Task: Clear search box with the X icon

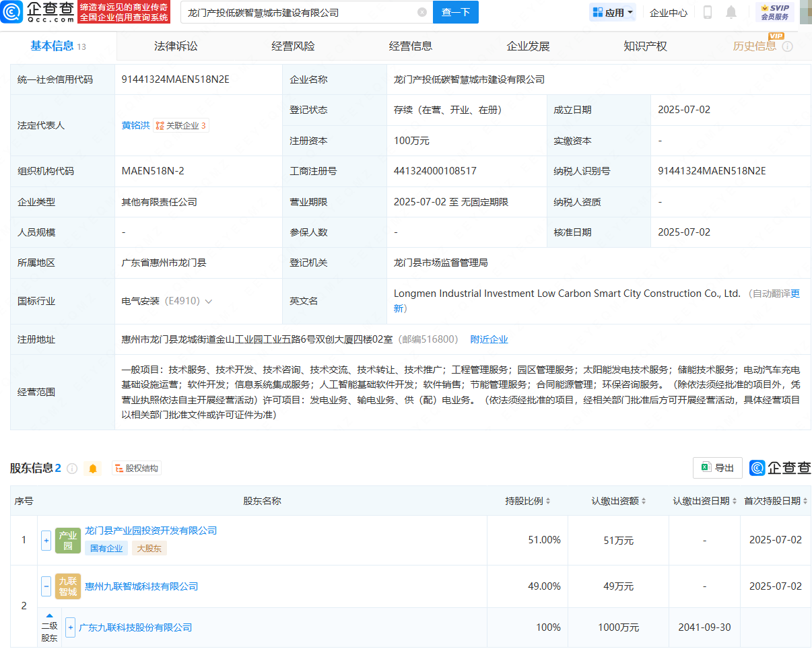Action: 422,12
